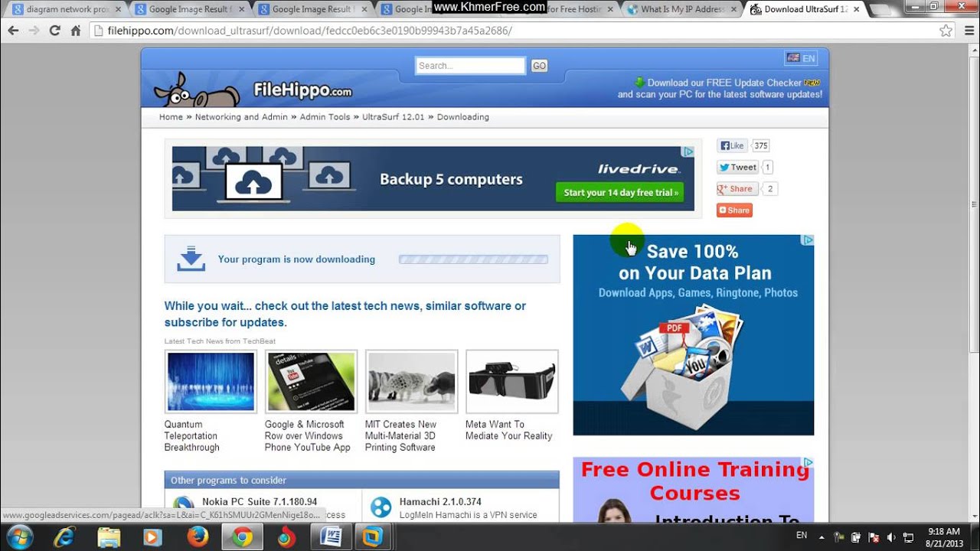
Task: Click the GO search button
Action: [x=539, y=66]
